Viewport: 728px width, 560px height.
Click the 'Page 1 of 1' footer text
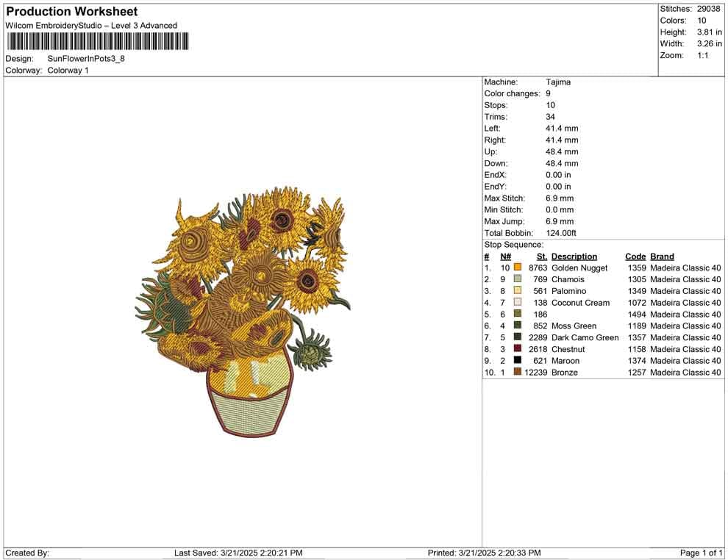[x=701, y=553]
